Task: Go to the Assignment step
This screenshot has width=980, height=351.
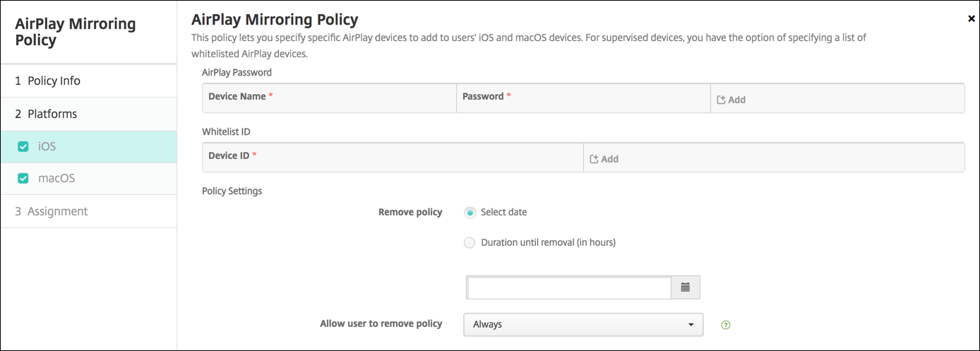Action: (x=51, y=211)
